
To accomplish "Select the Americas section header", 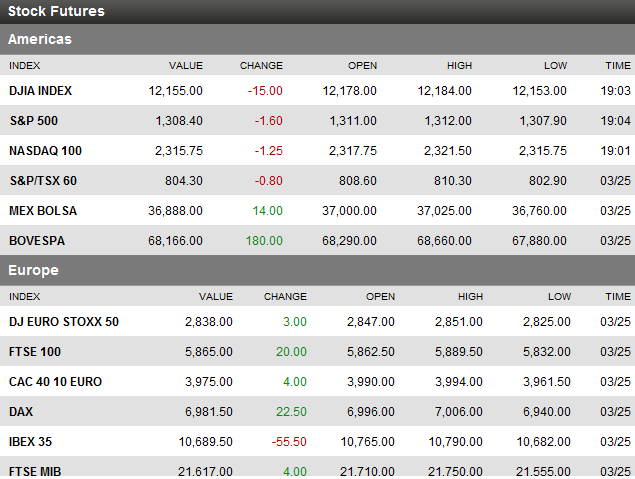I will click(318, 39).
